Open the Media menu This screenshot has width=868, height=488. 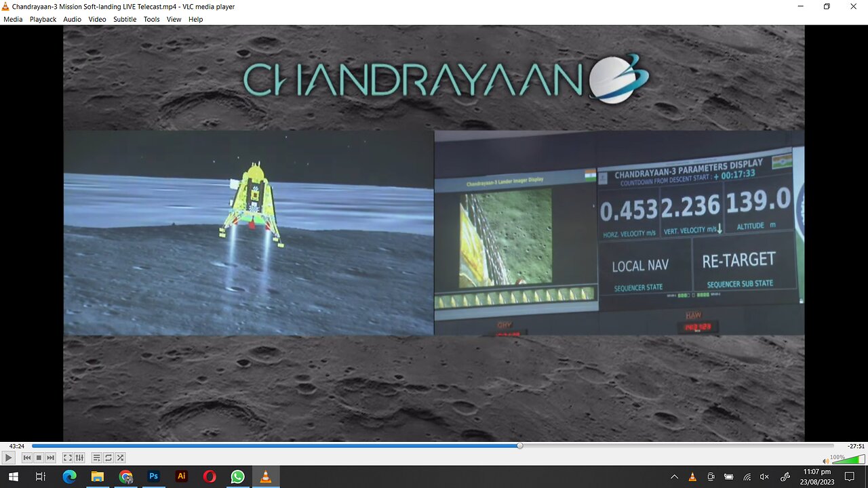[13, 19]
